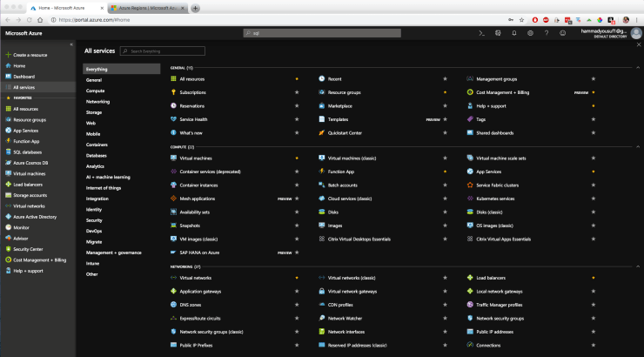Open portal settings gear icon
The width and height of the screenshot is (644, 357).
[x=530, y=33]
